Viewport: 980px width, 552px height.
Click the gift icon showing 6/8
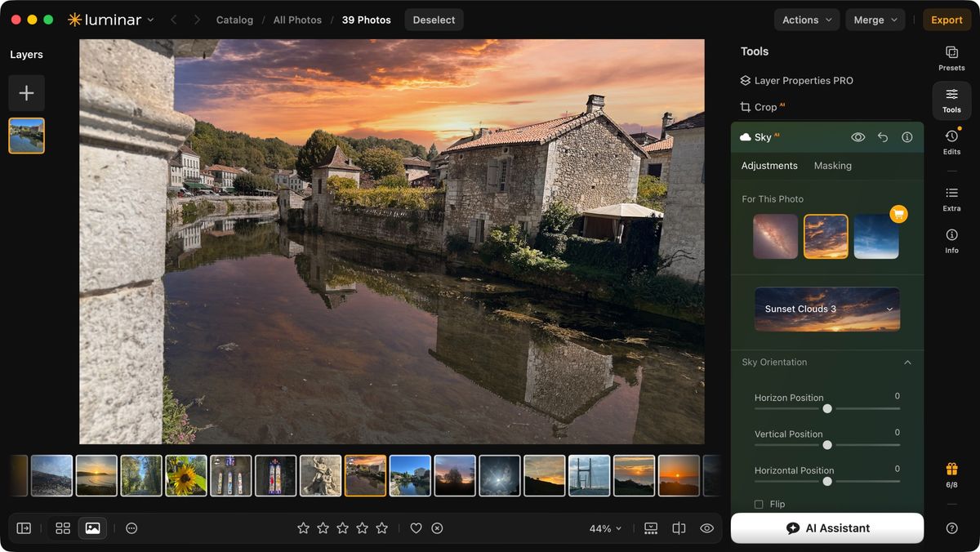(x=951, y=474)
